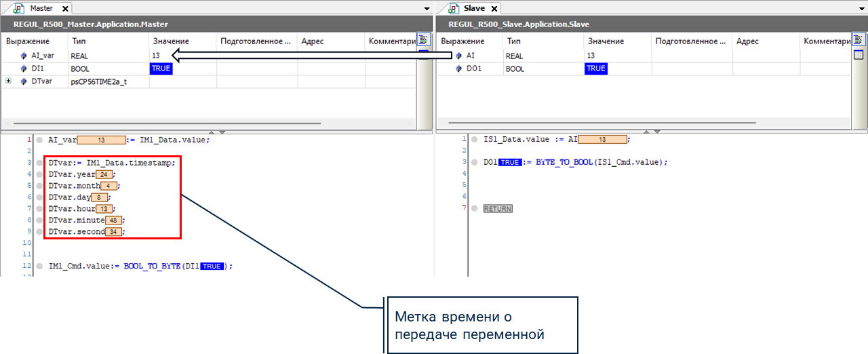Click the structured view icon in Master panel
The width and height of the screenshot is (868, 354).
(424, 39)
